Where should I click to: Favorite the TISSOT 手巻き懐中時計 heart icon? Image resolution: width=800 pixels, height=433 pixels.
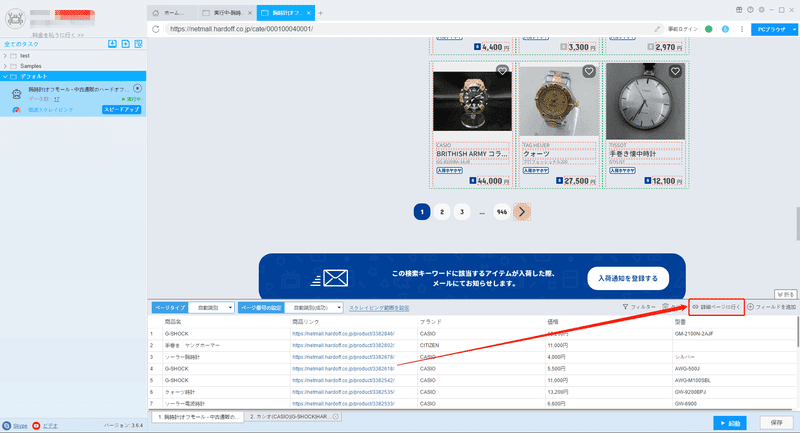click(676, 71)
